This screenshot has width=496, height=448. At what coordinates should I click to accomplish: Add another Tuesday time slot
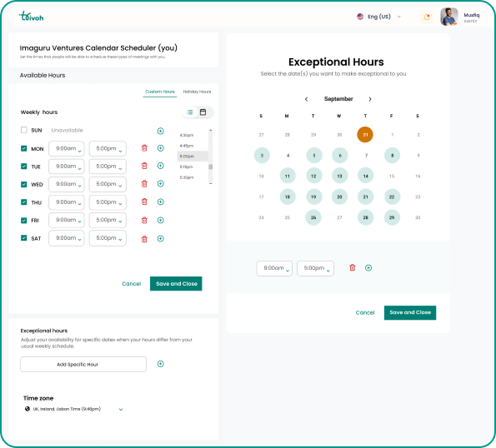tap(161, 166)
